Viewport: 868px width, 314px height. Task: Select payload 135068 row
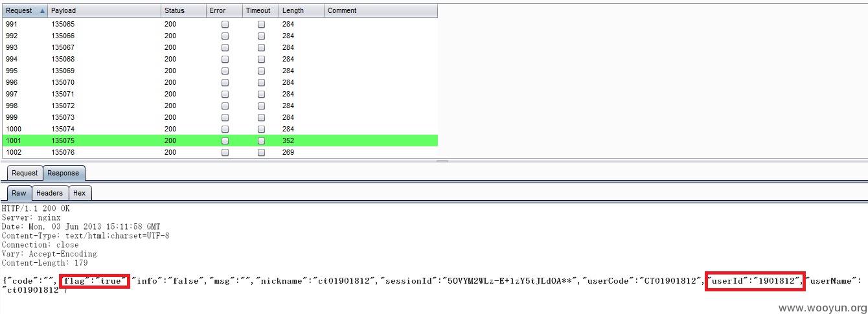(x=220, y=59)
